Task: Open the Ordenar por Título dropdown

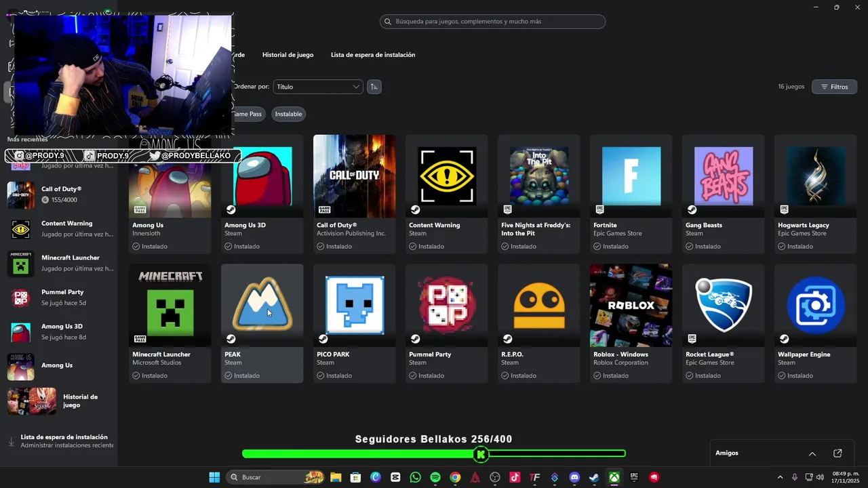Action: click(318, 87)
